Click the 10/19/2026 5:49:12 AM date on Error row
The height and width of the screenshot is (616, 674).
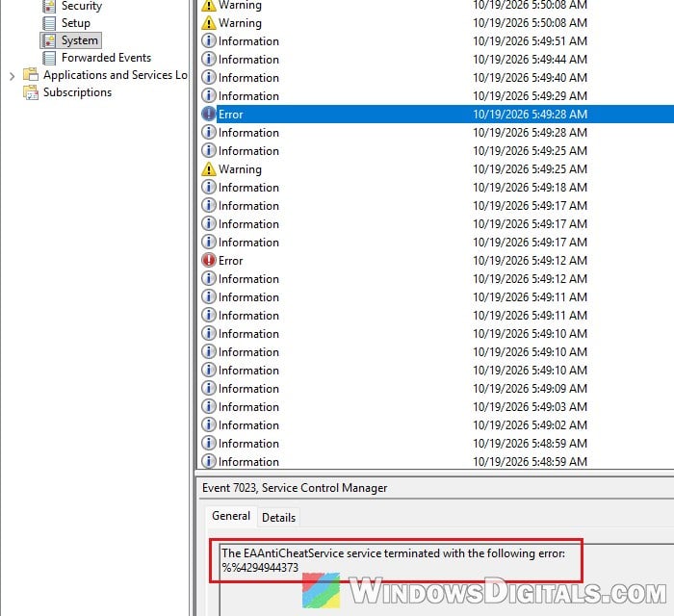[530, 261]
